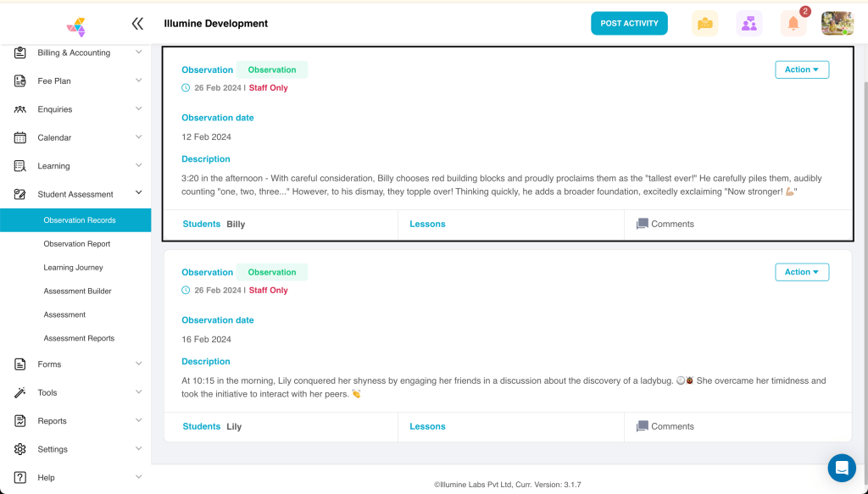Screen dimensions: 868x494
Task: Click green Observation tag on Billy's card
Action: coord(272,69)
